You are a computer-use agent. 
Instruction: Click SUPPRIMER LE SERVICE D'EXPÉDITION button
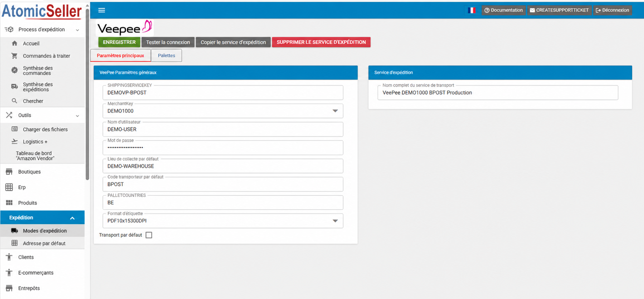coord(321,42)
